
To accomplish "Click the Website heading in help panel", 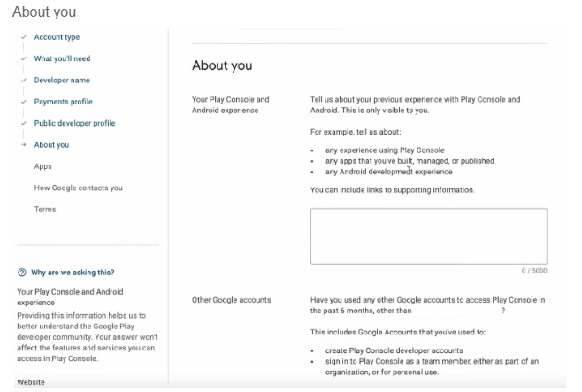I will tap(31, 382).
